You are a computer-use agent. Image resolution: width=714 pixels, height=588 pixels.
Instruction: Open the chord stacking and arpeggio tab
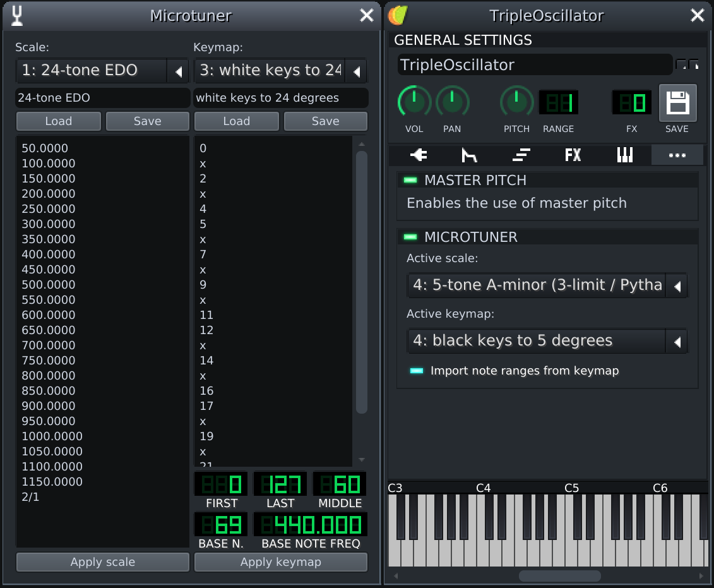[x=521, y=155]
